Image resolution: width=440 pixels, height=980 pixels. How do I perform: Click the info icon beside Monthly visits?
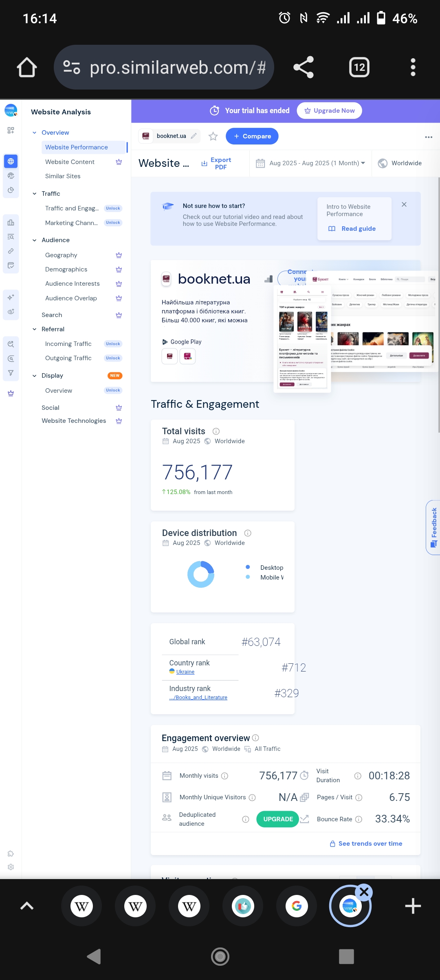click(224, 776)
